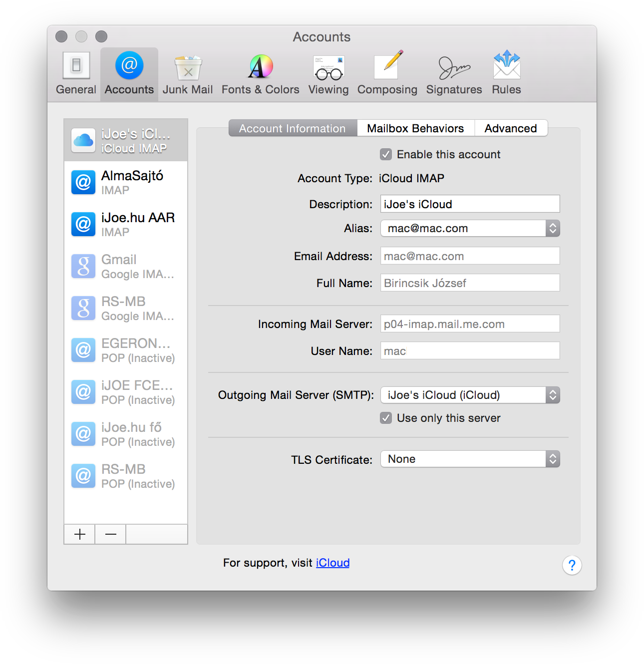
Task: Select the EGERON POP inactive account
Action: tap(126, 350)
